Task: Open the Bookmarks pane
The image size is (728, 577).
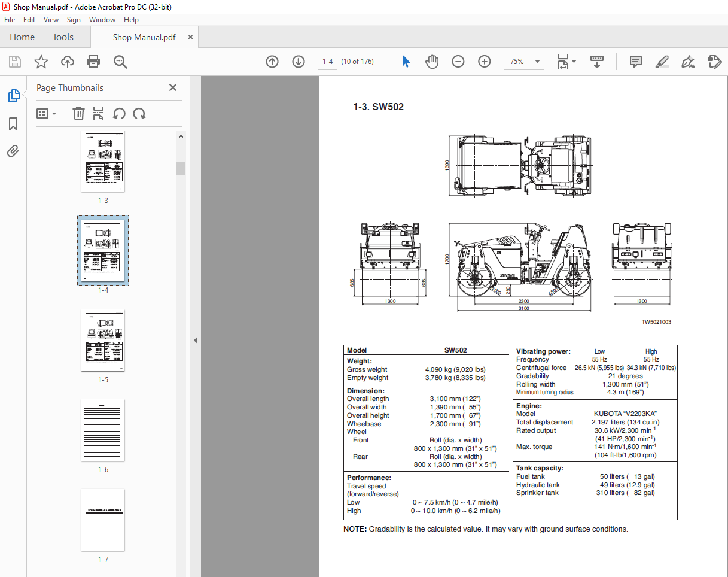Action: (13, 124)
